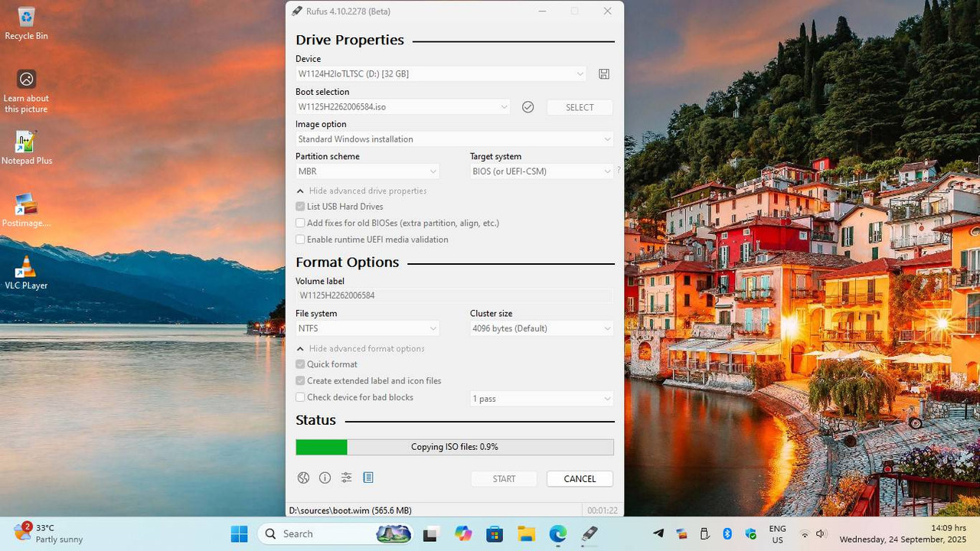Open the Partition scheme MBR dropdown

(x=367, y=171)
